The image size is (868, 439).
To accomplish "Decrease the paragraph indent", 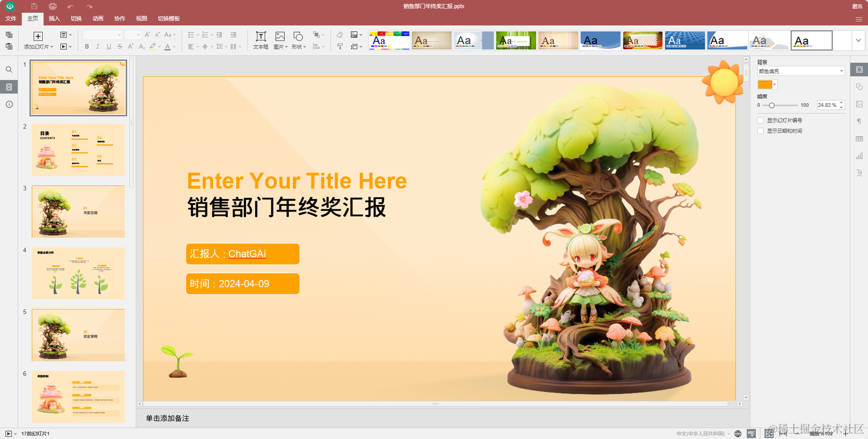I will tap(218, 35).
